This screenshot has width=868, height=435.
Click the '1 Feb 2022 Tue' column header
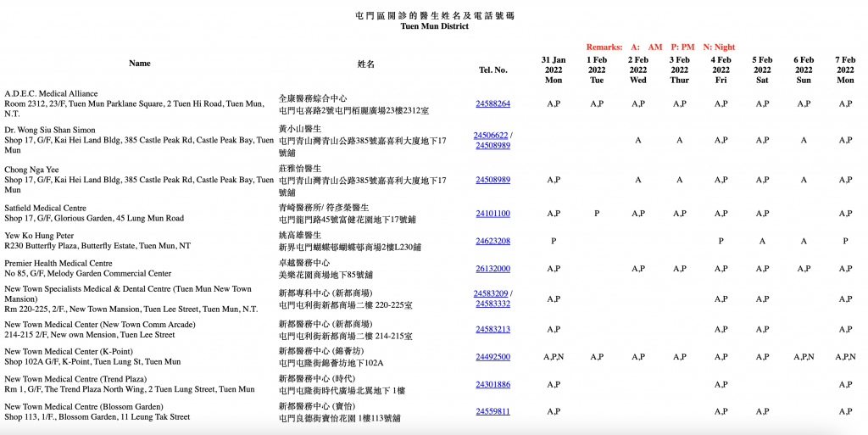point(597,70)
